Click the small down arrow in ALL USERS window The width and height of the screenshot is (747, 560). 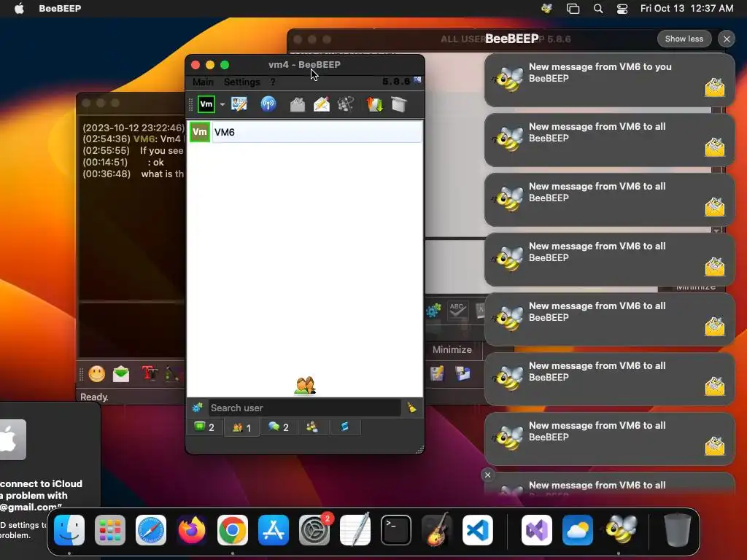(x=716, y=230)
